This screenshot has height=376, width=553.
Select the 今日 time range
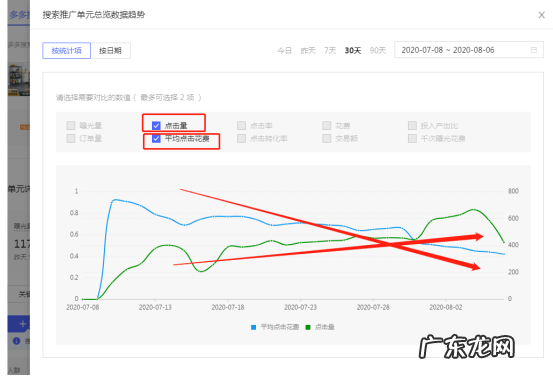(x=284, y=50)
